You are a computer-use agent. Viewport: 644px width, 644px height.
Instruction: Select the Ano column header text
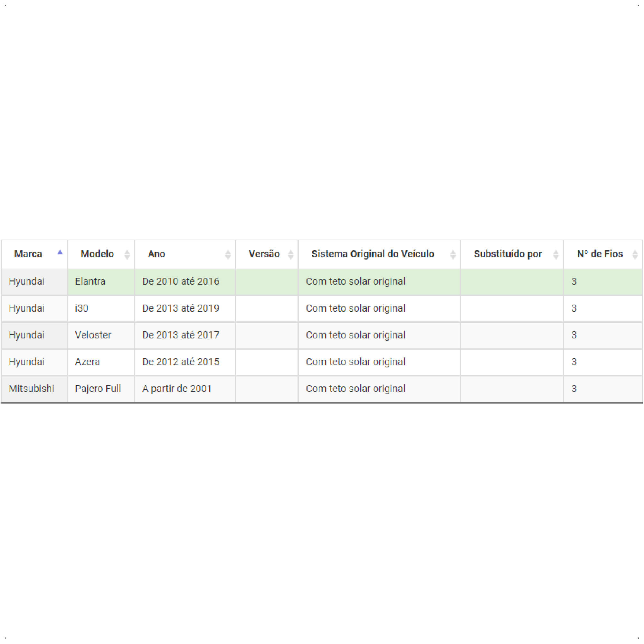coord(156,254)
